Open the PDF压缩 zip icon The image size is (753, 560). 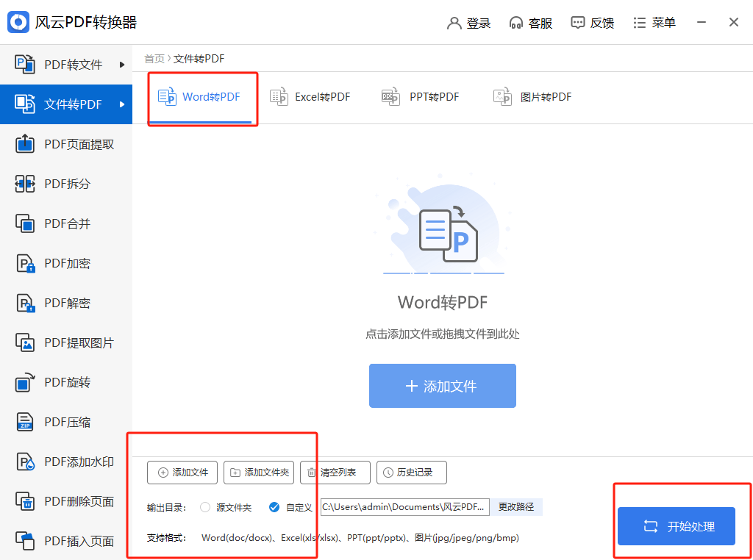(x=25, y=422)
